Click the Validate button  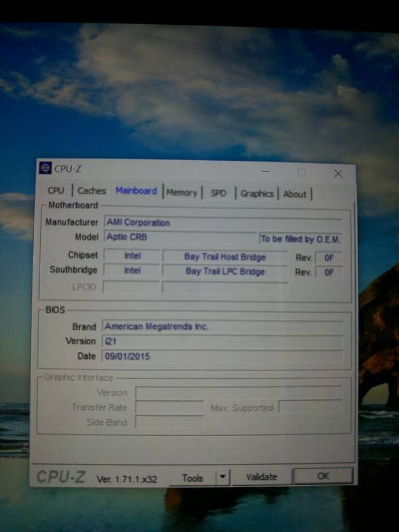[x=262, y=477]
